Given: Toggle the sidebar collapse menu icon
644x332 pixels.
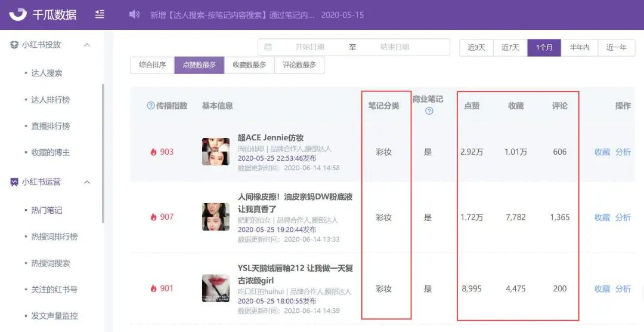Looking at the screenshot, I should (100, 15).
